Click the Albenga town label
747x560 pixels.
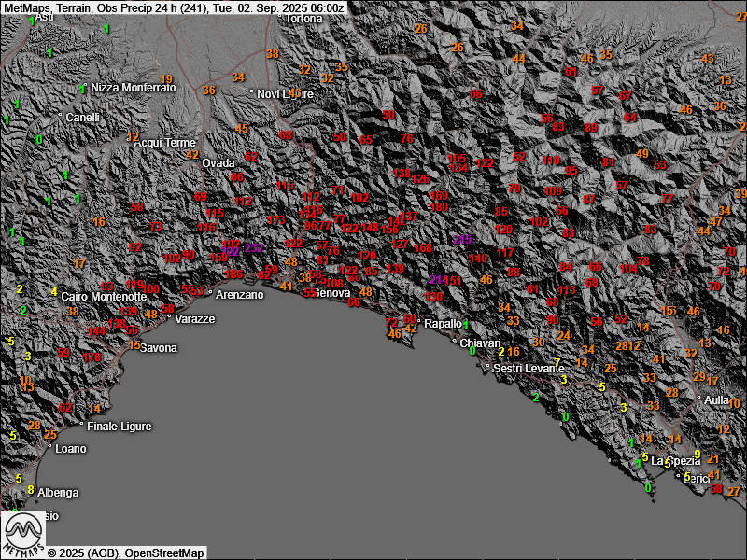click(58, 493)
